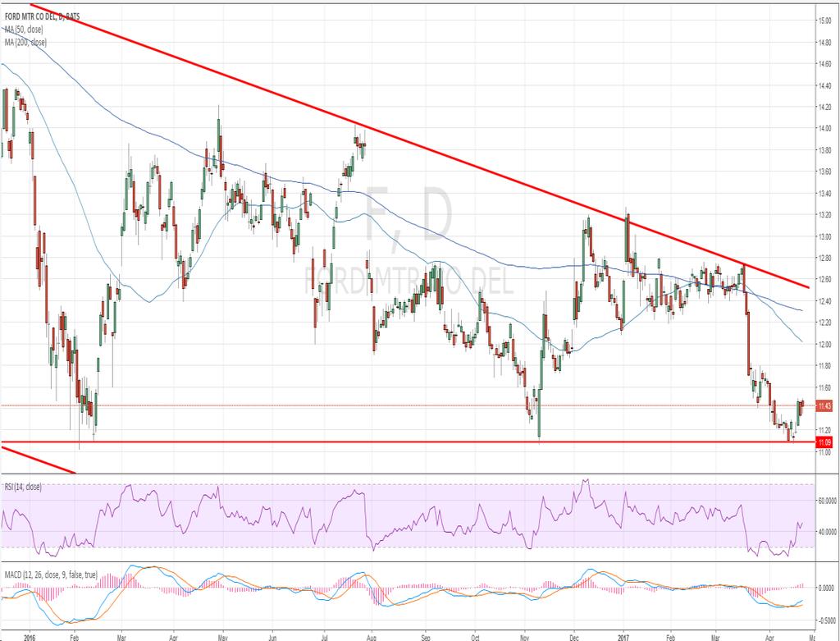Click the 11.60 price axis label

coord(824,387)
